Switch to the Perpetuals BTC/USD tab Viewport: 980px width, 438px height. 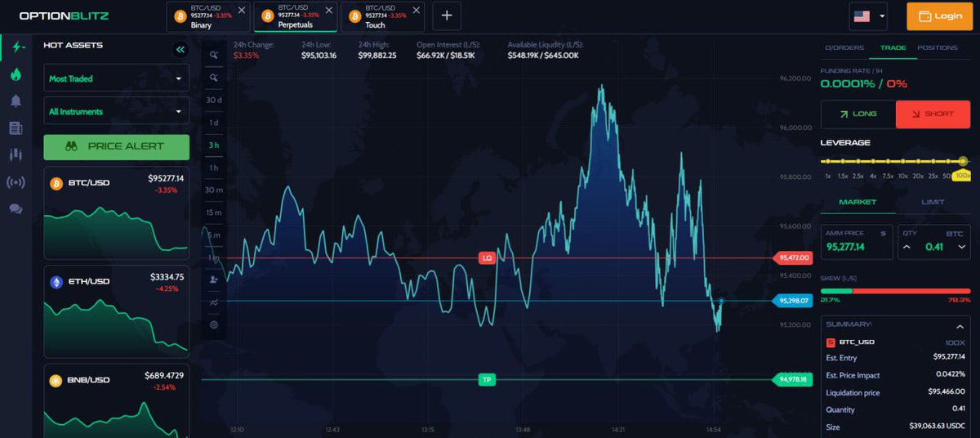point(296,16)
